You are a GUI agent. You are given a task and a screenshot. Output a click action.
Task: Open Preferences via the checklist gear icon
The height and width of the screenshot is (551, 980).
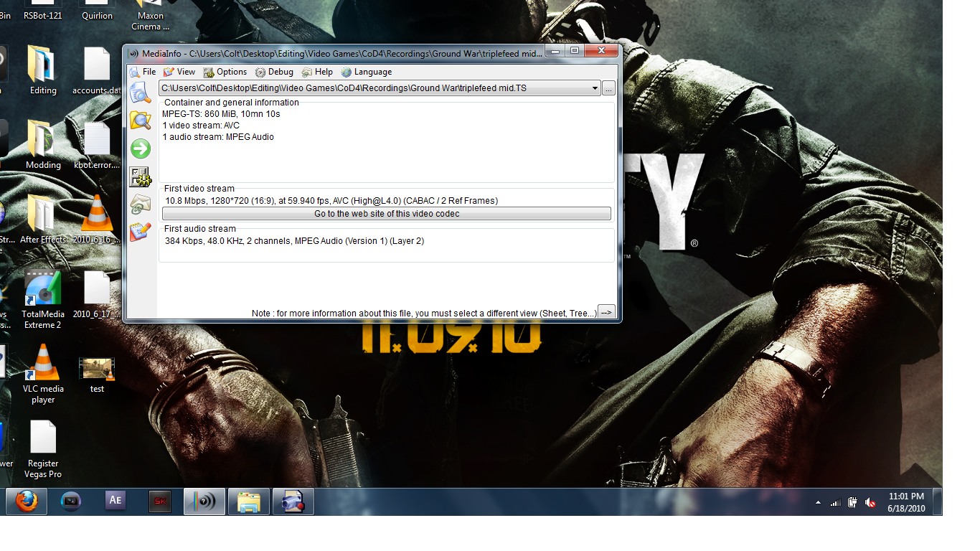(139, 176)
